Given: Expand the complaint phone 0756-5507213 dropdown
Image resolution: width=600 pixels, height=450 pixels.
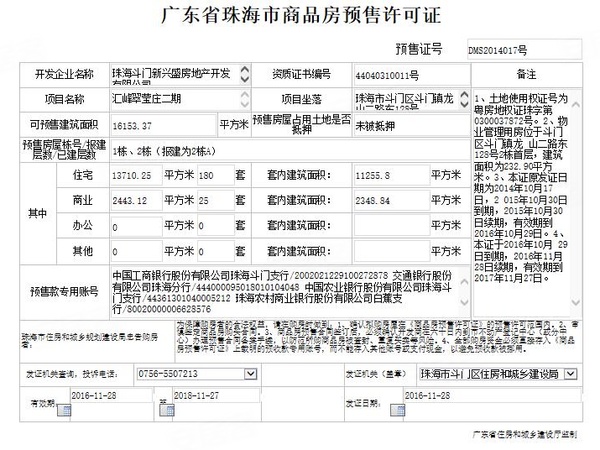Looking at the screenshot, I should [250, 373].
